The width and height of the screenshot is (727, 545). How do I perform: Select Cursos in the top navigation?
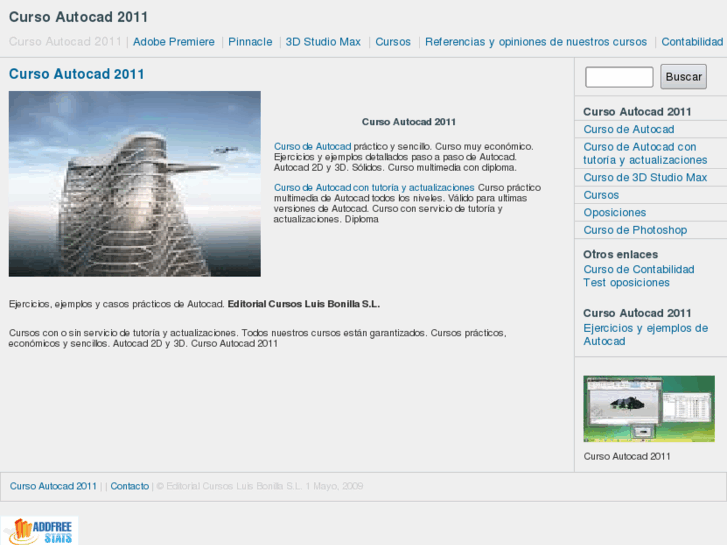pos(393,42)
